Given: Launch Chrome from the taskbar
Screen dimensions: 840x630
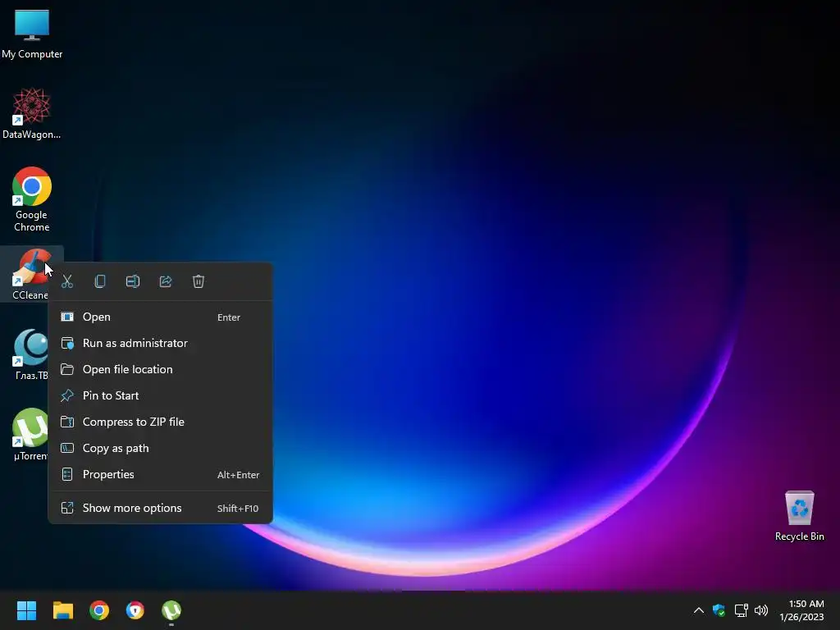Looking at the screenshot, I should click(99, 610).
